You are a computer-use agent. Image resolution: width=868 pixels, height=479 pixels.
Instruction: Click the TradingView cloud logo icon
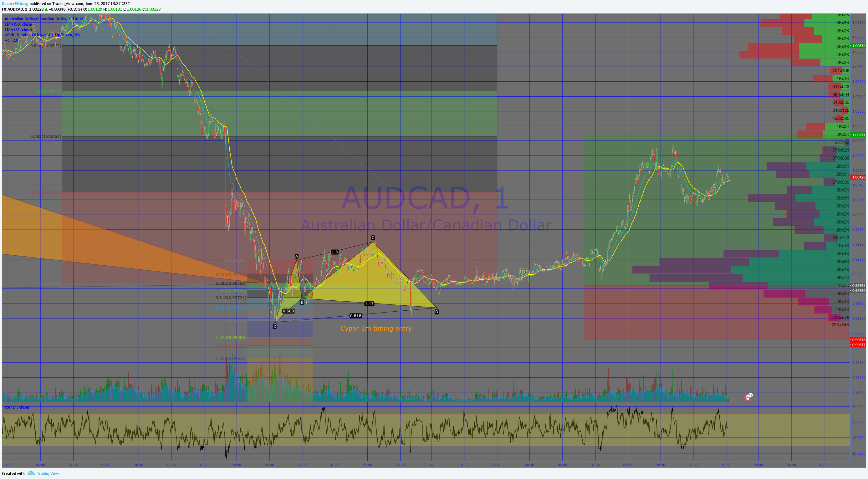click(31, 473)
